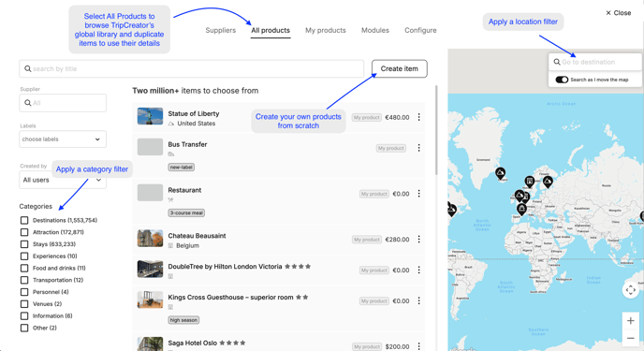The image size is (644, 351).
Task: Click the magnifier icon in Go to destination
Action: coord(557,62)
